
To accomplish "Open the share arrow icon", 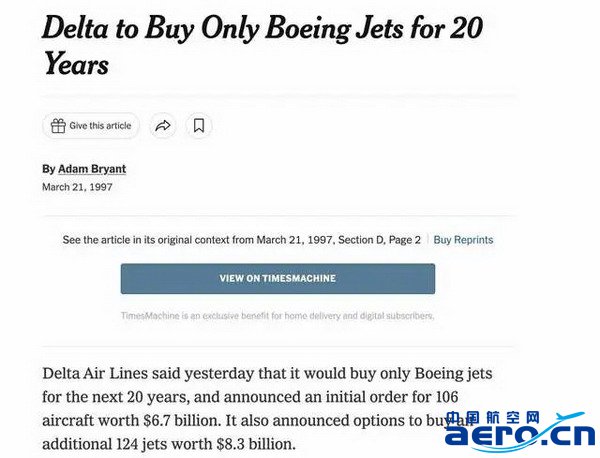I will pos(163,126).
